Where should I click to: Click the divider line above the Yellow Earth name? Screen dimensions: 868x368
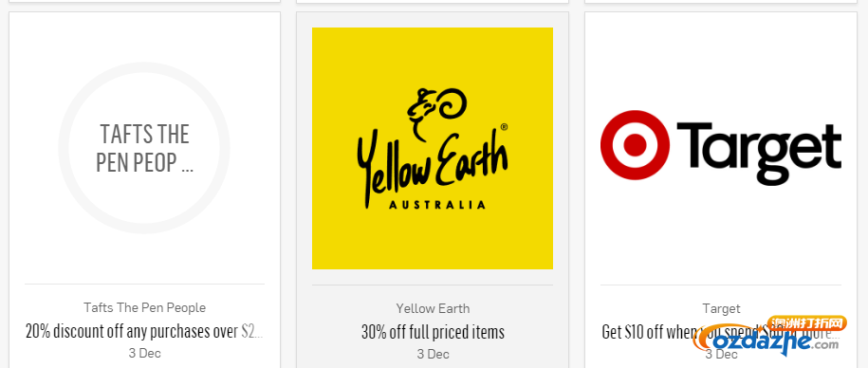click(433, 285)
